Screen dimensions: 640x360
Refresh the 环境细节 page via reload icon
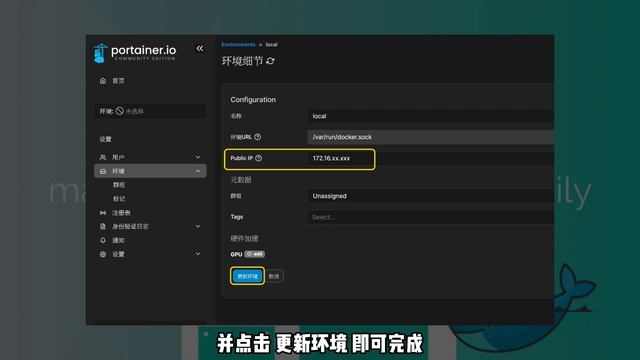pos(270,61)
